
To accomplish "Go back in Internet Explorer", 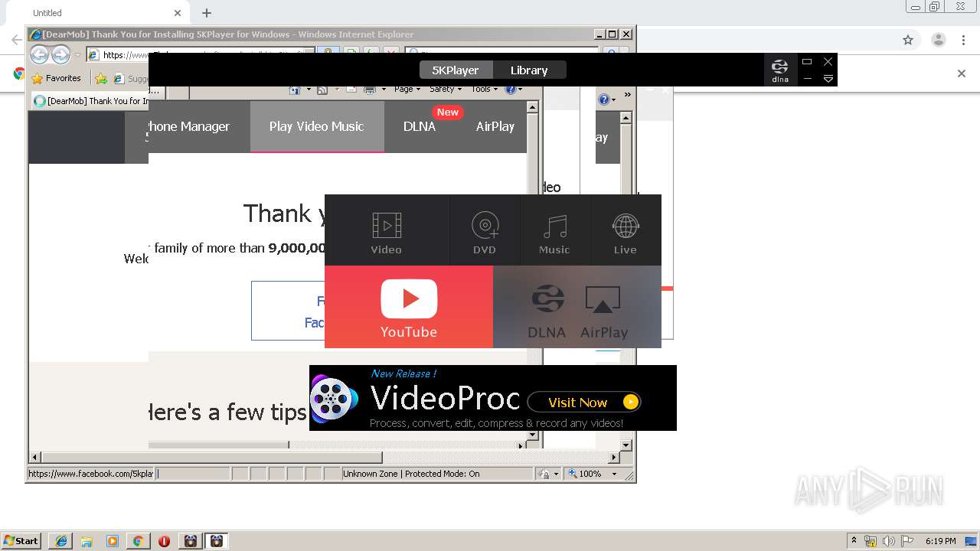I will click(40, 54).
